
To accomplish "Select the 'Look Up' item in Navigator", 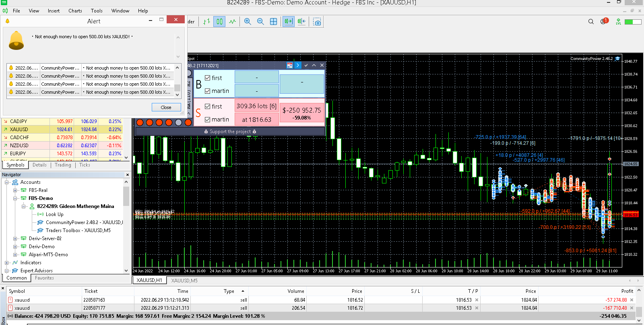I will pyautogui.click(x=54, y=214).
